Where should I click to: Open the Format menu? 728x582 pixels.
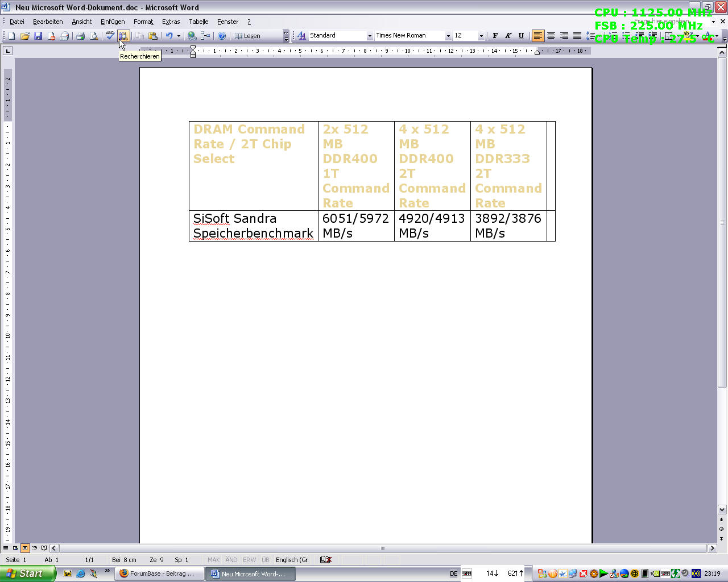click(x=143, y=22)
